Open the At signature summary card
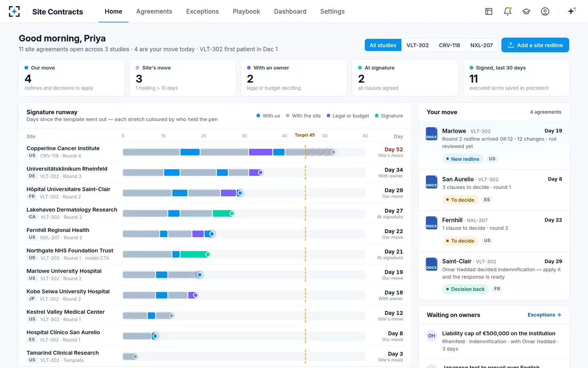Image resolution: width=588 pixels, height=368 pixels. click(405, 78)
